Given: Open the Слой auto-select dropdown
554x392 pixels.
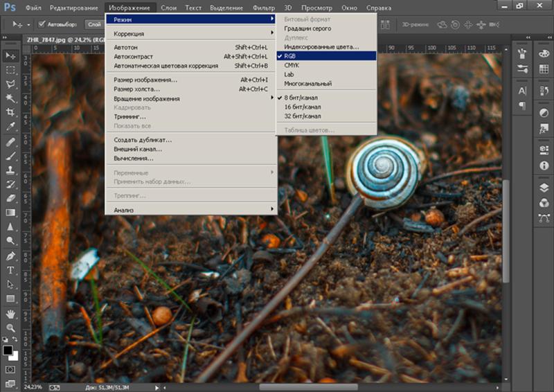Looking at the screenshot, I should [94, 24].
